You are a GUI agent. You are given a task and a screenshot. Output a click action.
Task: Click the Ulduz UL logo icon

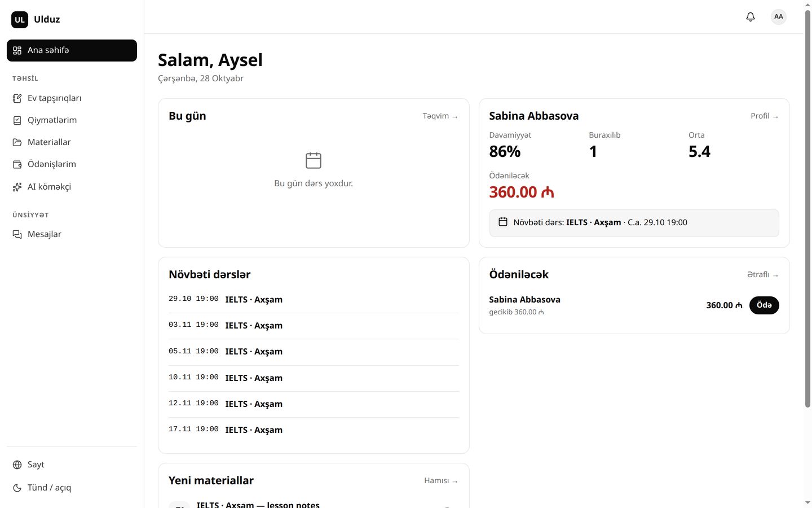click(x=20, y=20)
